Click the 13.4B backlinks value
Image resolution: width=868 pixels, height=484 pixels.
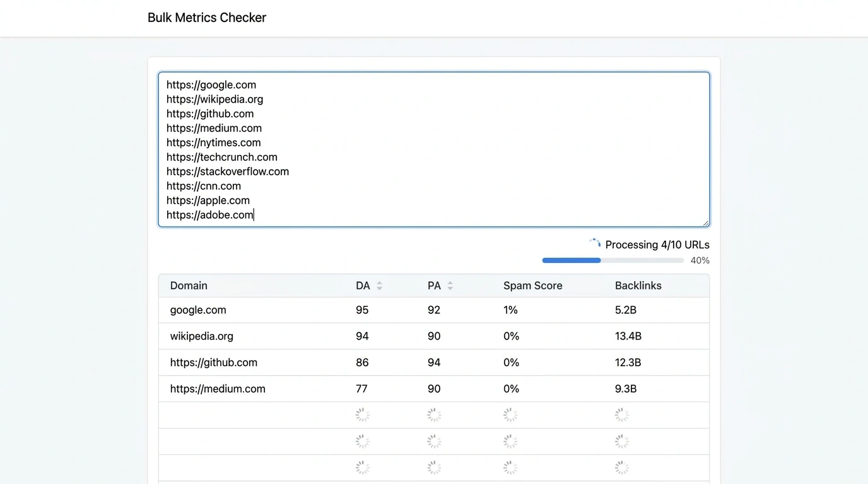(x=628, y=336)
